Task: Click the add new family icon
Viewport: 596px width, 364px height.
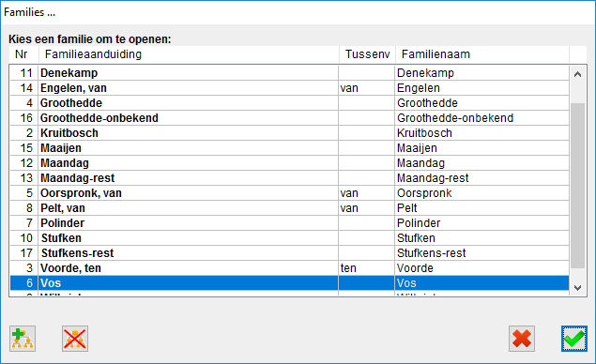Action: point(23,339)
